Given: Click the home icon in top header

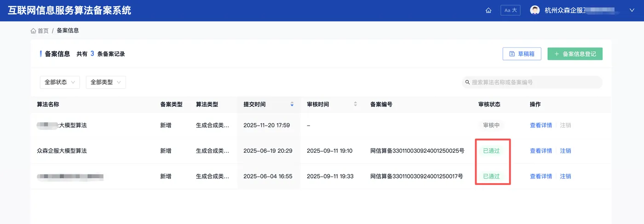Looking at the screenshot, I should pos(489,11).
